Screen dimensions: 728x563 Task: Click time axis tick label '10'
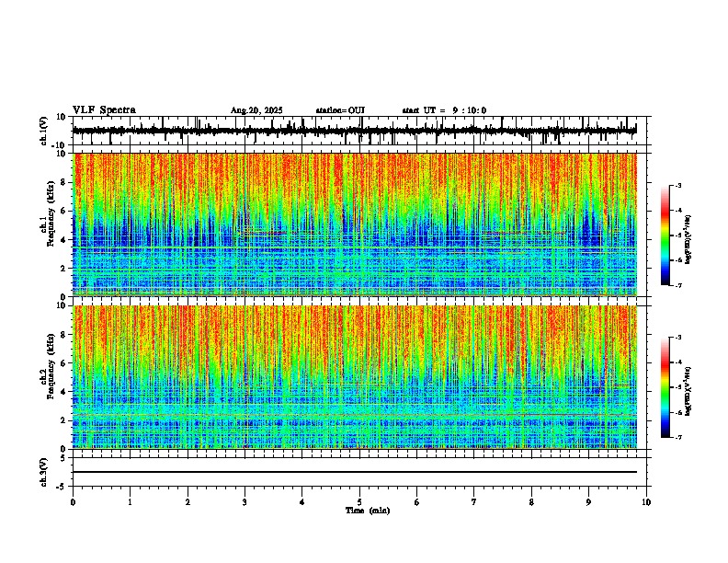pyautogui.click(x=646, y=502)
